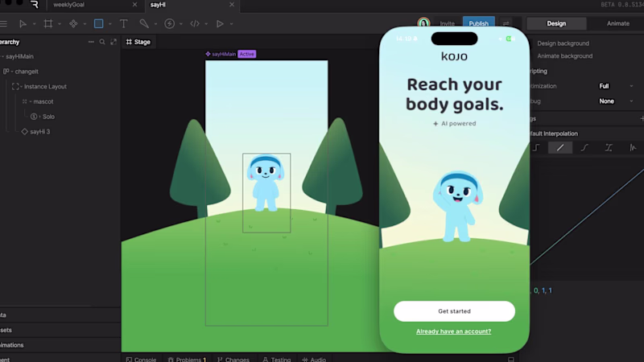This screenshot has height=362, width=644.
Task: Select the mascot character on stage
Action: [266, 183]
